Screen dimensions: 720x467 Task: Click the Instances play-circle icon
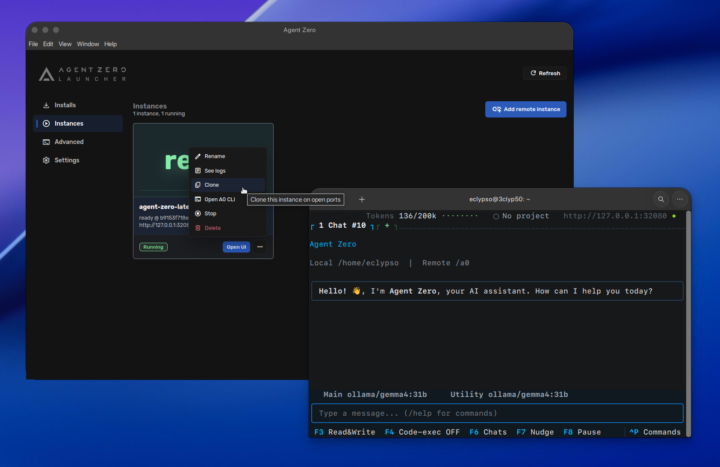click(x=46, y=124)
